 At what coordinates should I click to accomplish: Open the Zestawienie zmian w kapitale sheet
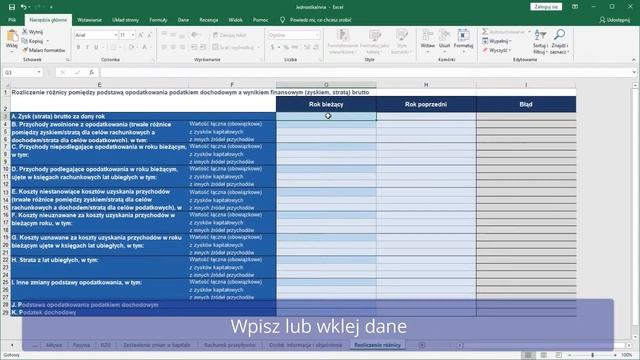[157, 345]
